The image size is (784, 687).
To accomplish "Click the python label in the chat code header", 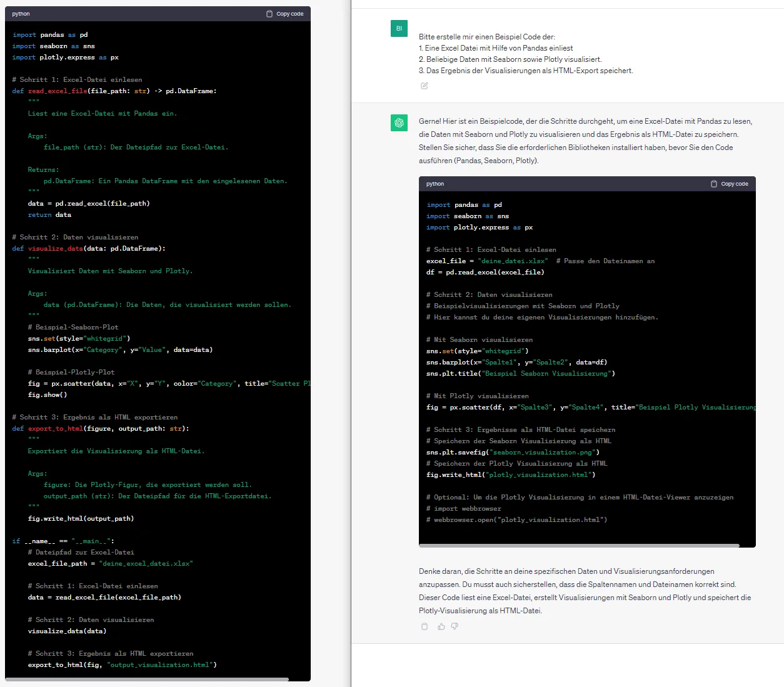I will 435,184.
